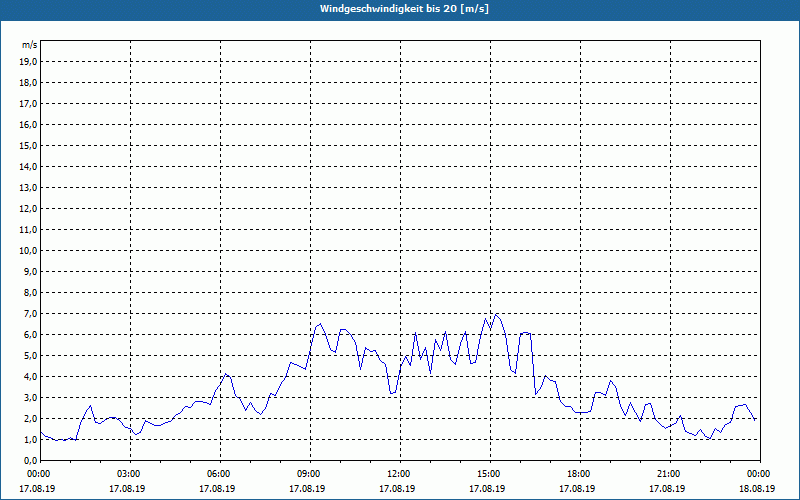Viewport: 800px width, 500px height.
Task: Select the "17.08.19" date under 06:00
Action: (x=217, y=489)
